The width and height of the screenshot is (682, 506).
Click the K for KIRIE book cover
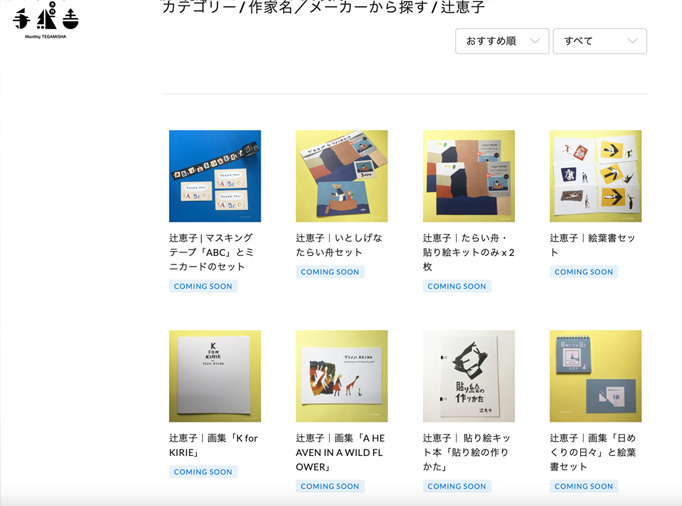pos(215,376)
